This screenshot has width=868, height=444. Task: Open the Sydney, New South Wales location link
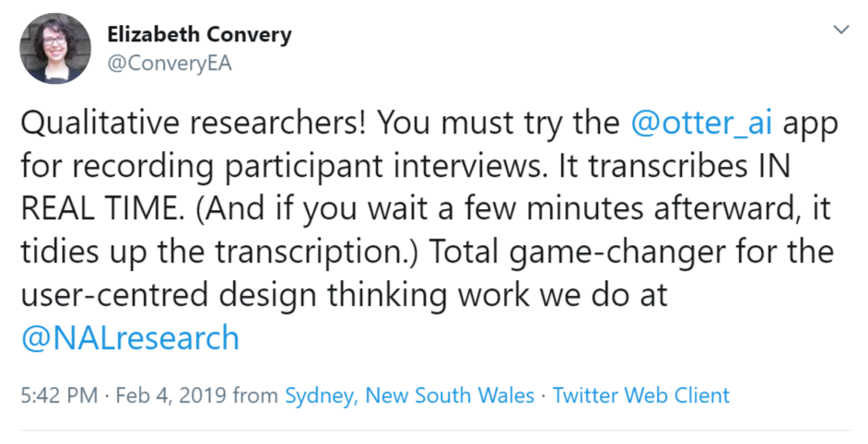[x=410, y=395]
